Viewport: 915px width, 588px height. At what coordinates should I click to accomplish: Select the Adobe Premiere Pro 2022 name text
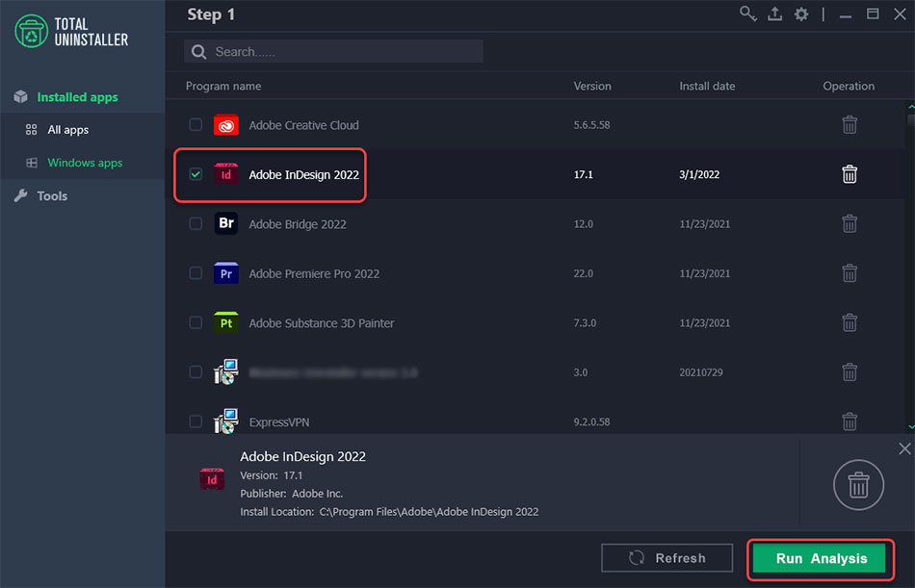point(314,273)
